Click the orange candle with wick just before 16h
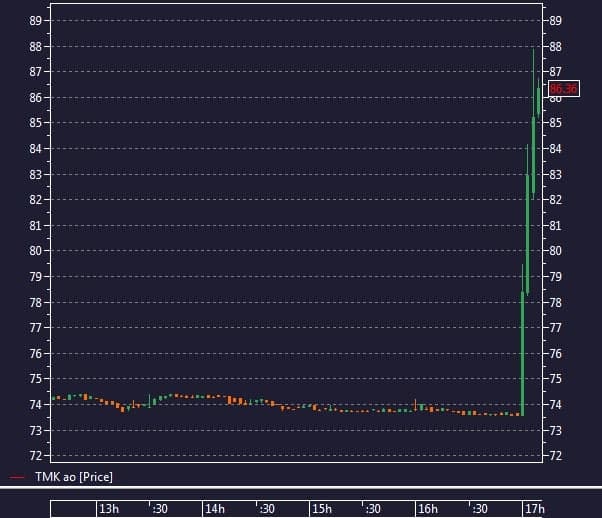Screen dimensions: 602x518 tap(415, 405)
